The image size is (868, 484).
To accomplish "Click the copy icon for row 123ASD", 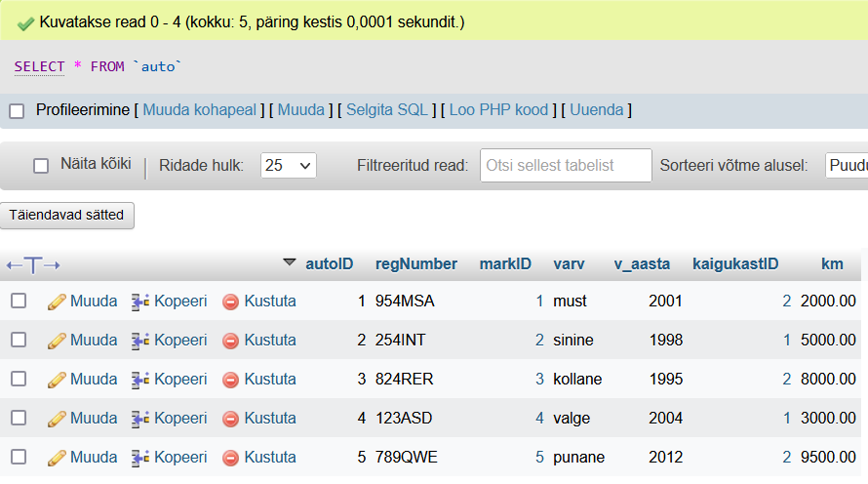I will click(140, 419).
